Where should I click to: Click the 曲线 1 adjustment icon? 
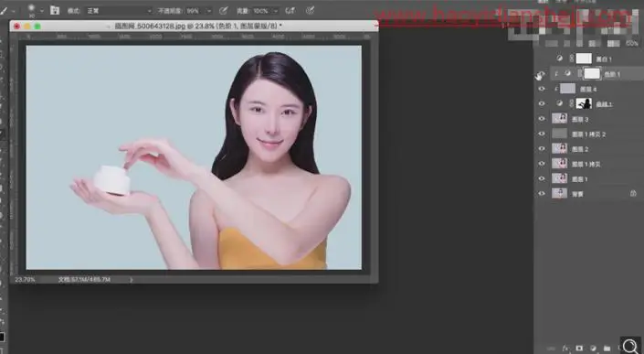click(x=559, y=103)
